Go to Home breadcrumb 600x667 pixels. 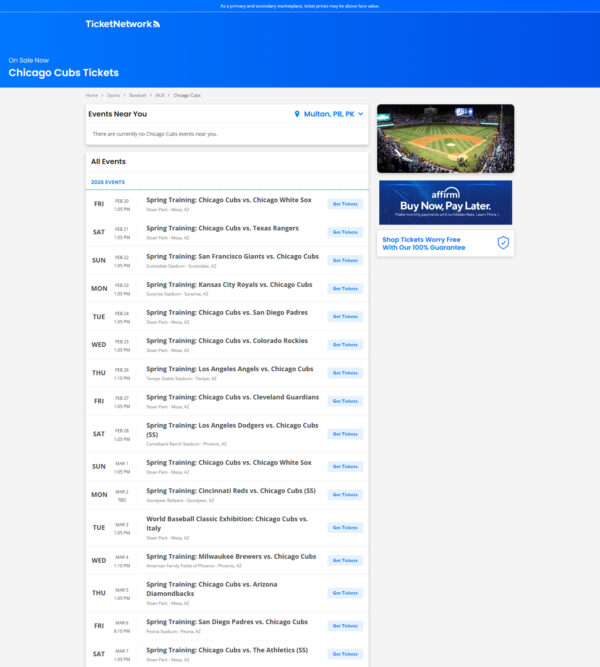point(91,95)
